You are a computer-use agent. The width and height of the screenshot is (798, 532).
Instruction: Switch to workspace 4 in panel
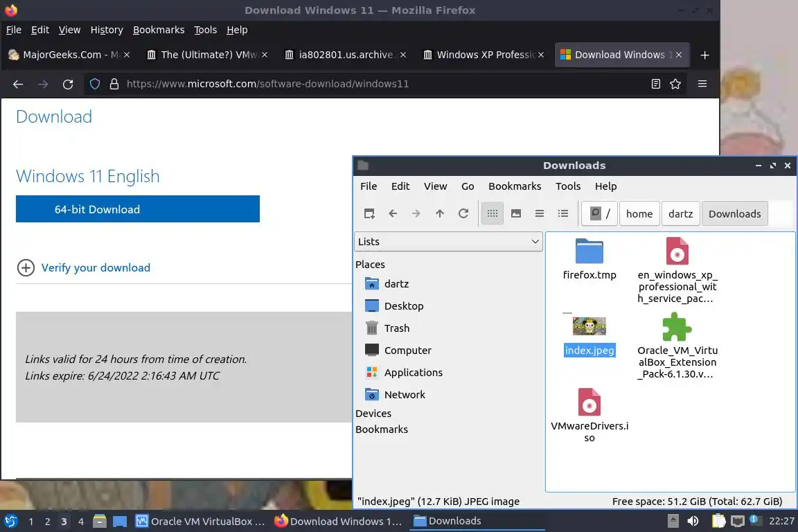point(80,522)
